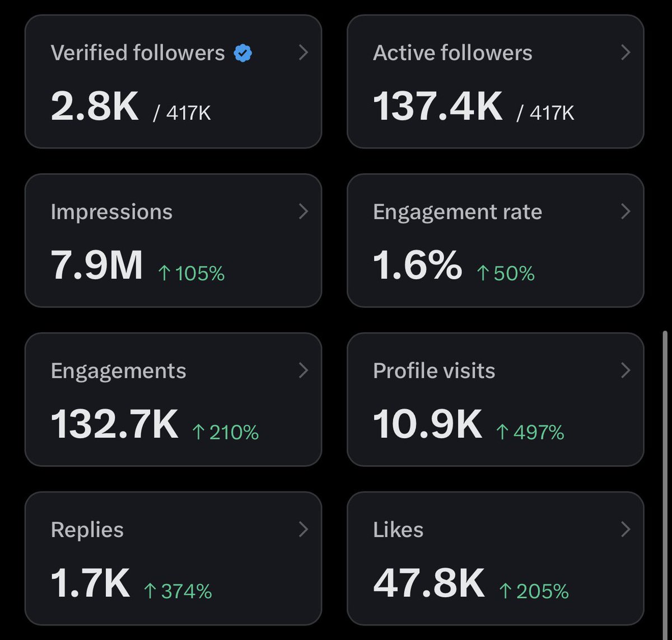Viewport: 672px width, 640px height.
Task: Click the vertical scrollbar on right edge
Action: tap(665, 483)
